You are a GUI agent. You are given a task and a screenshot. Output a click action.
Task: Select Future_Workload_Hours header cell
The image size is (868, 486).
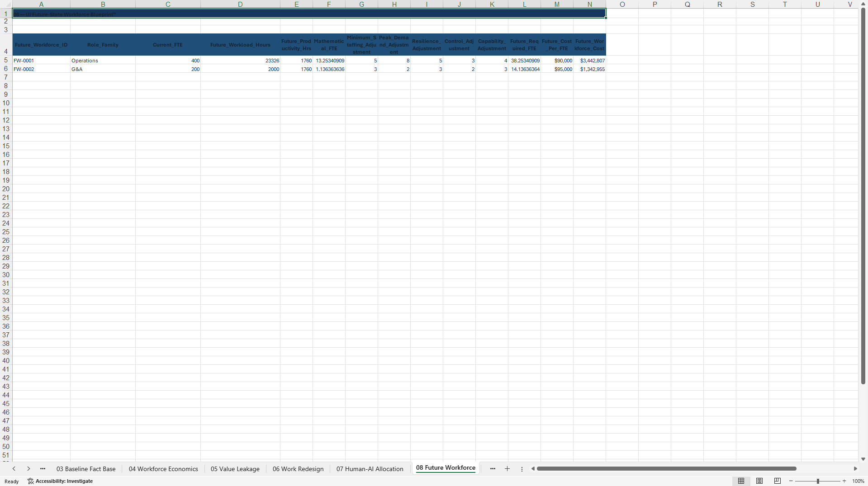click(240, 45)
